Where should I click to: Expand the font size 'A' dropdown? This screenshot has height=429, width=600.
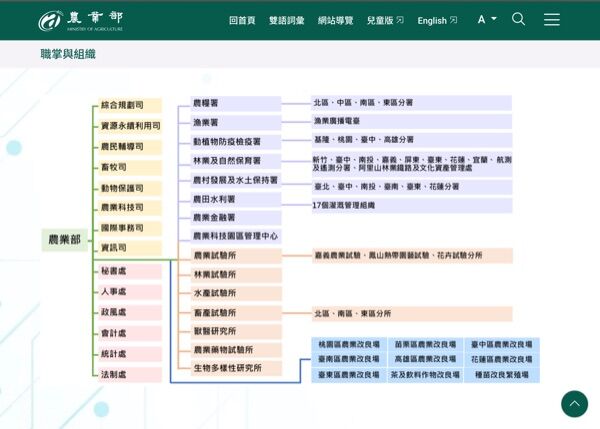coord(487,20)
